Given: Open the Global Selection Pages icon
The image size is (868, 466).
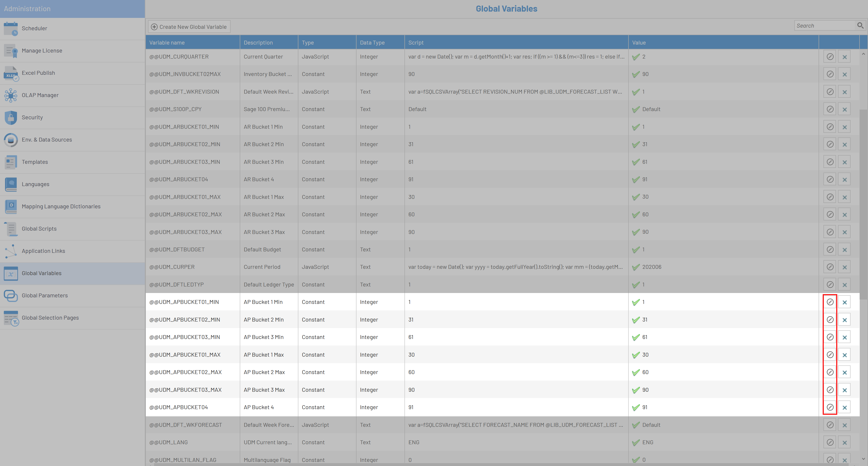Looking at the screenshot, I should coord(11,318).
